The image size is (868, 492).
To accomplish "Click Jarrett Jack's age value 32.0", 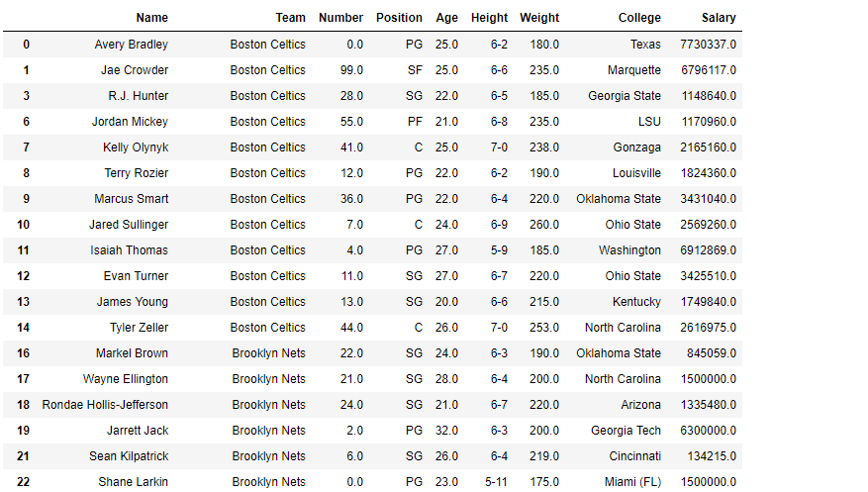I will (446, 431).
